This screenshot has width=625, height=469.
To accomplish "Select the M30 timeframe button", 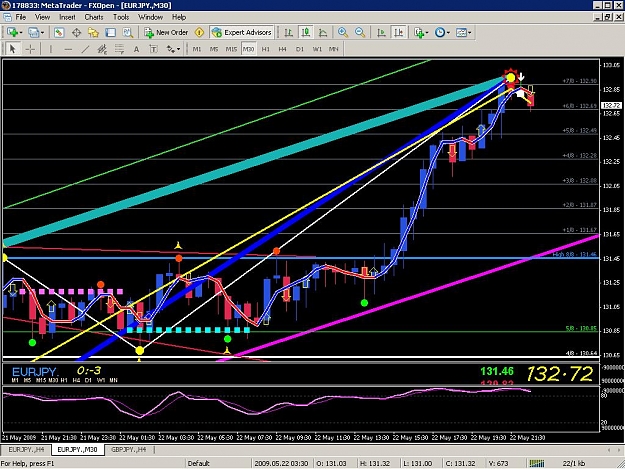I will coord(248,49).
